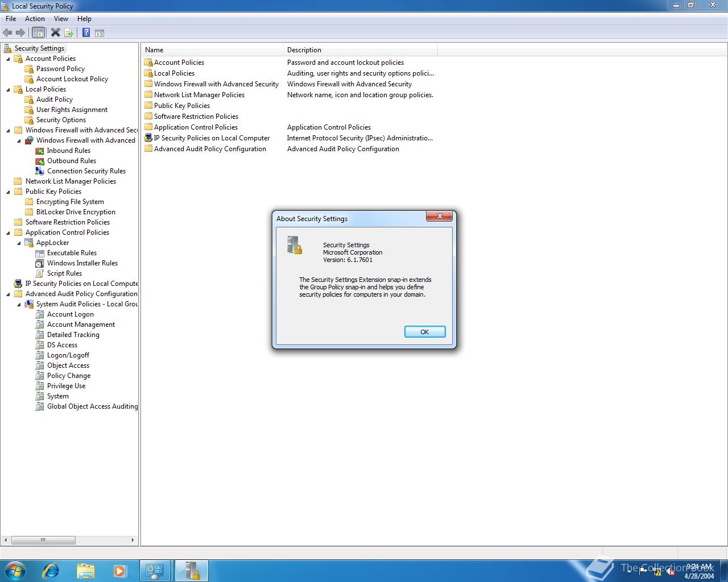Collapse nested Windows Firewall with Advanced node

pos(19,141)
